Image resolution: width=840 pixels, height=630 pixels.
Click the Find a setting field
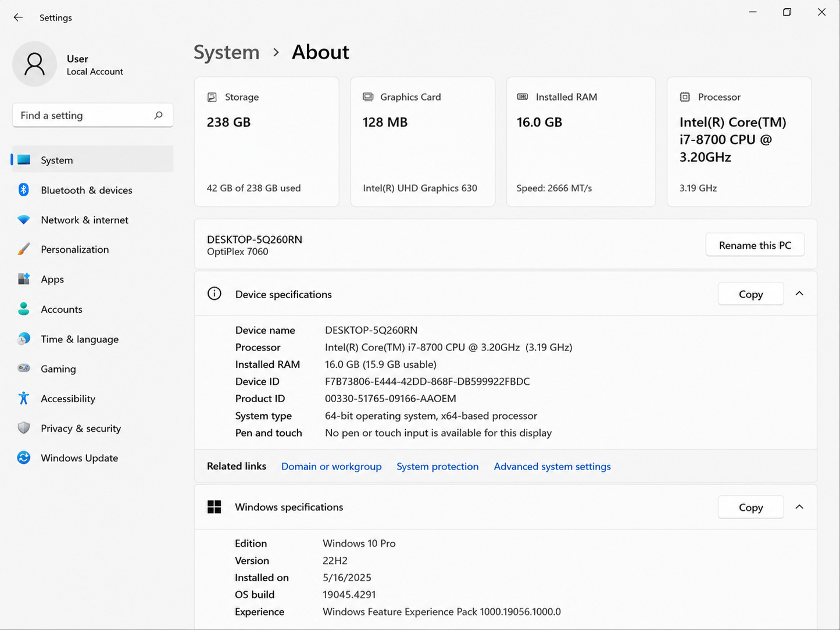point(92,115)
